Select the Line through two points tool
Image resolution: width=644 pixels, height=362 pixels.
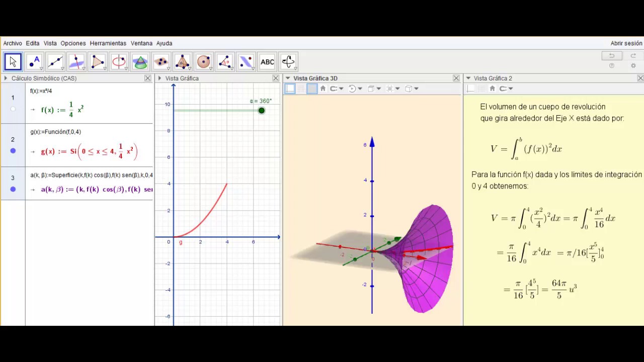click(55, 62)
